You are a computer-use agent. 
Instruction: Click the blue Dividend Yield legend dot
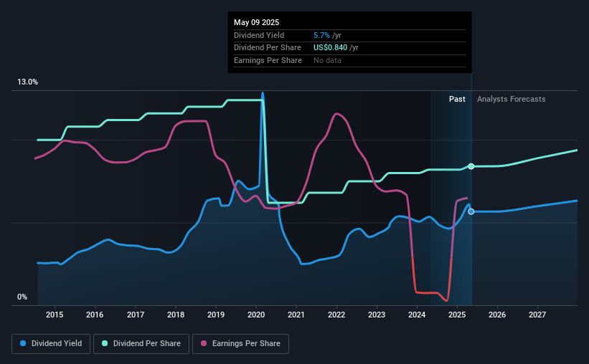click(23, 343)
